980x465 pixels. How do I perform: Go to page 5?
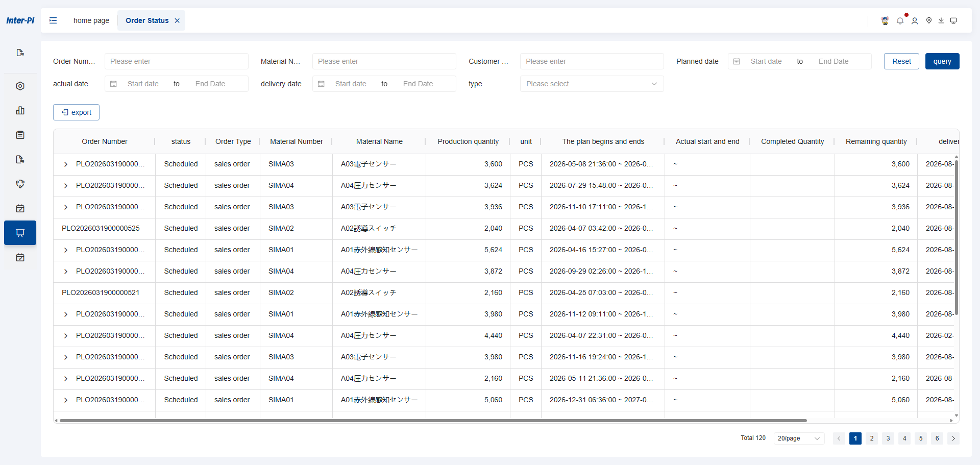(x=921, y=438)
